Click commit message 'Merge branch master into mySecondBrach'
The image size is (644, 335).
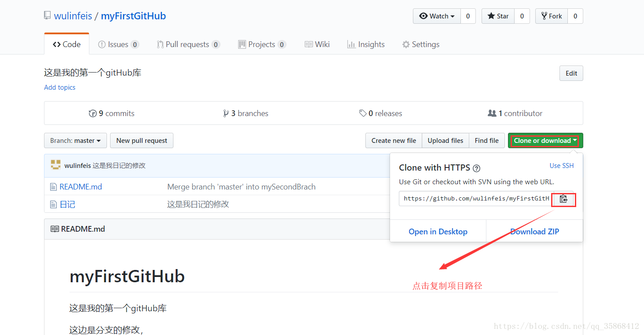pyautogui.click(x=241, y=187)
